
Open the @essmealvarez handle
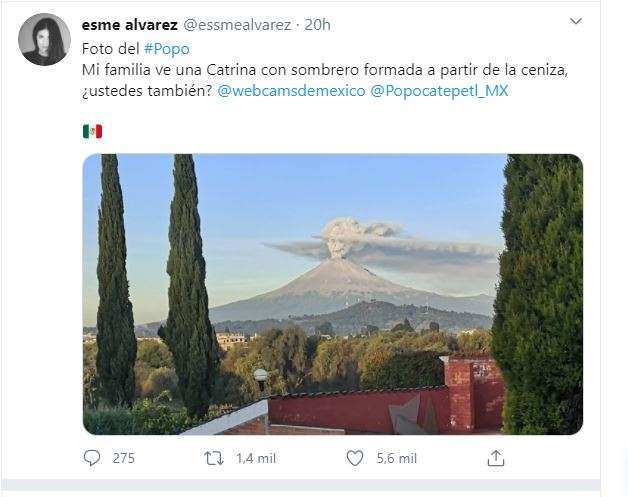237,25
